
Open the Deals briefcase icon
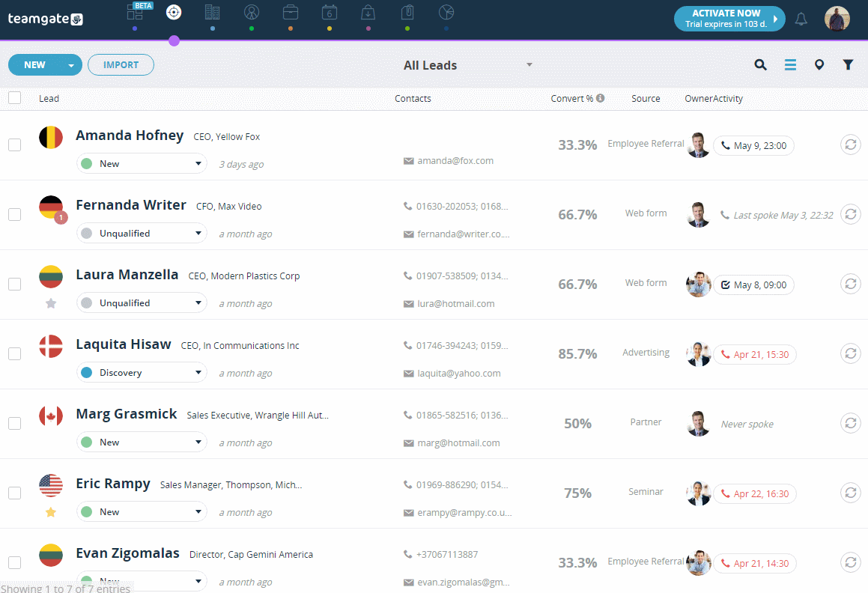coord(291,12)
